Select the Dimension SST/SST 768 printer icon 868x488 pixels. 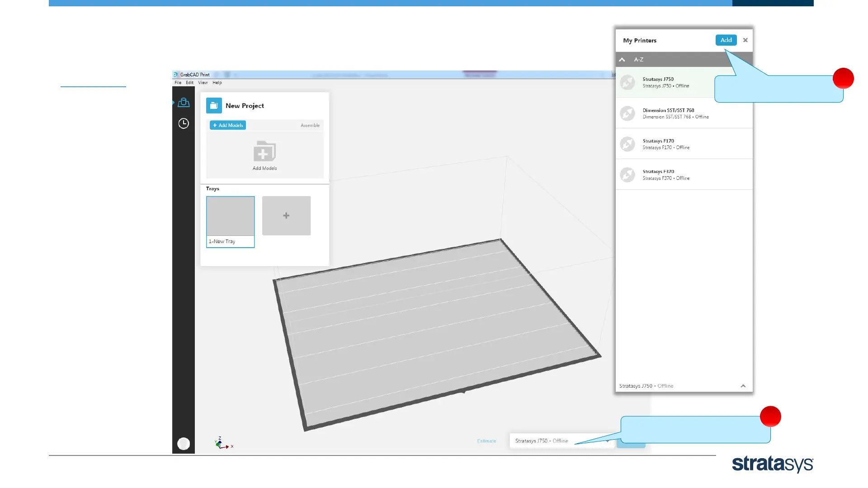627,113
